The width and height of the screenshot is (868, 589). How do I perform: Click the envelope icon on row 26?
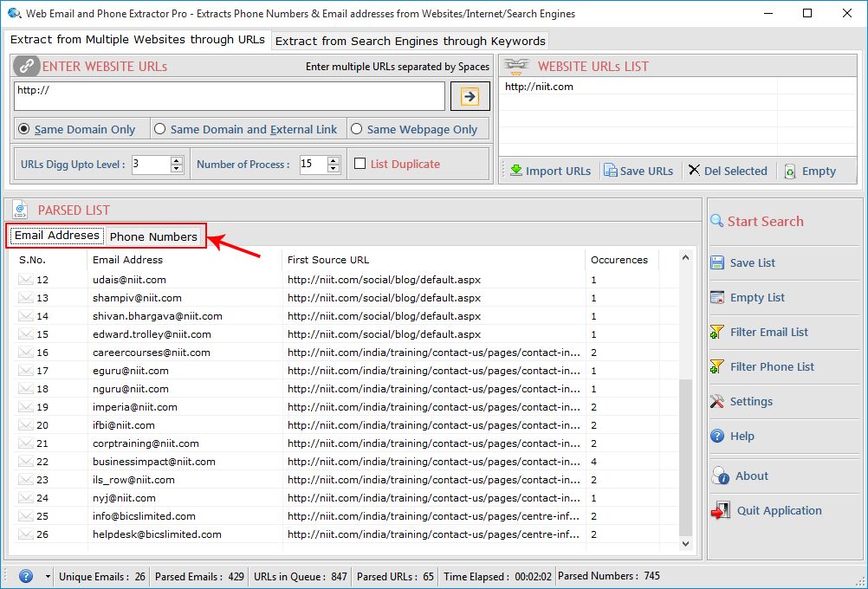pyautogui.click(x=25, y=534)
